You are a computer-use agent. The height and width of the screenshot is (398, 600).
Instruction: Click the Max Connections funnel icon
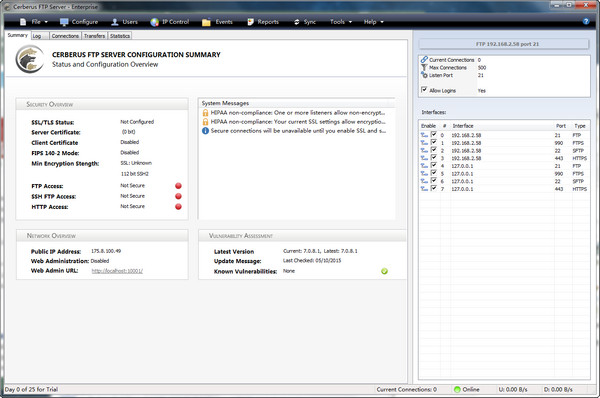[424, 67]
